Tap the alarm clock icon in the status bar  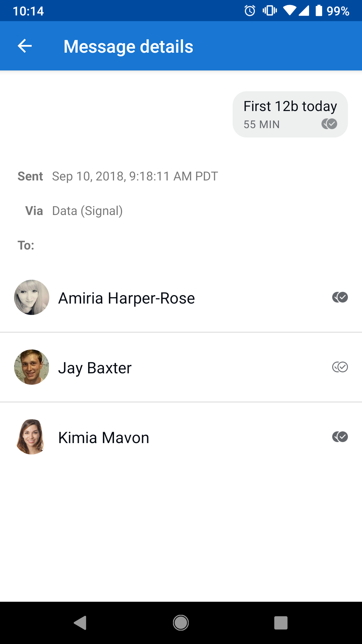[249, 11]
